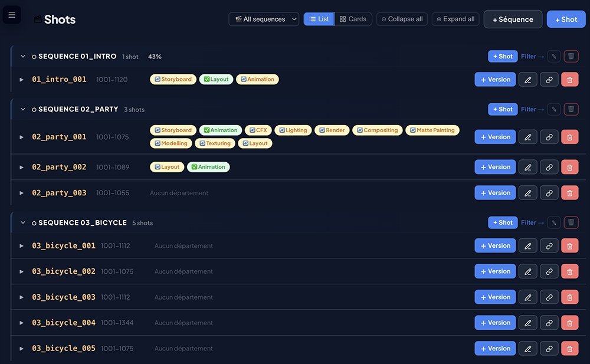Open the All sequences dropdown

pos(264,19)
